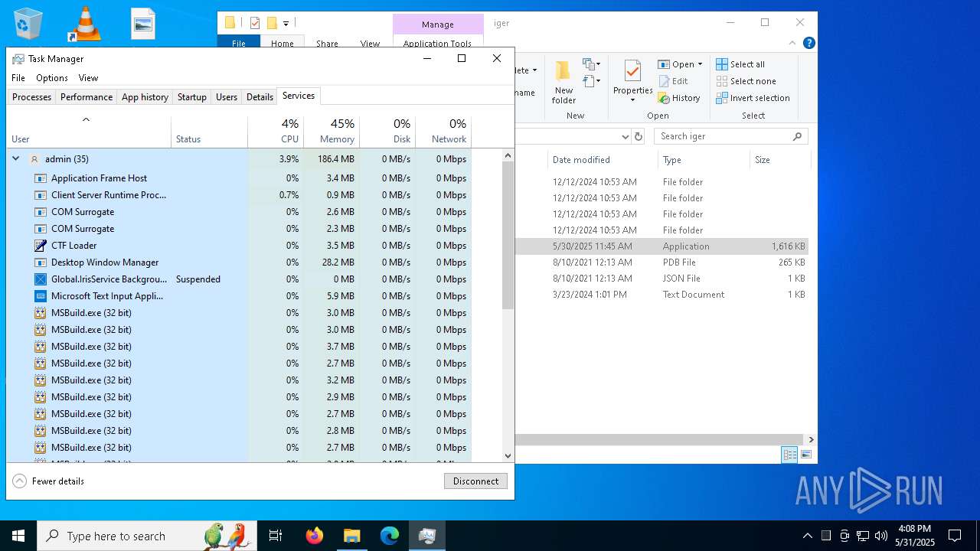Open Task View on the taskbar

[x=276, y=536]
